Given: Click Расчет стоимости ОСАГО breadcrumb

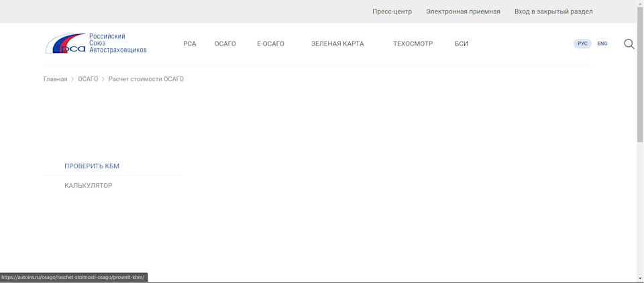Looking at the screenshot, I should (x=146, y=79).
